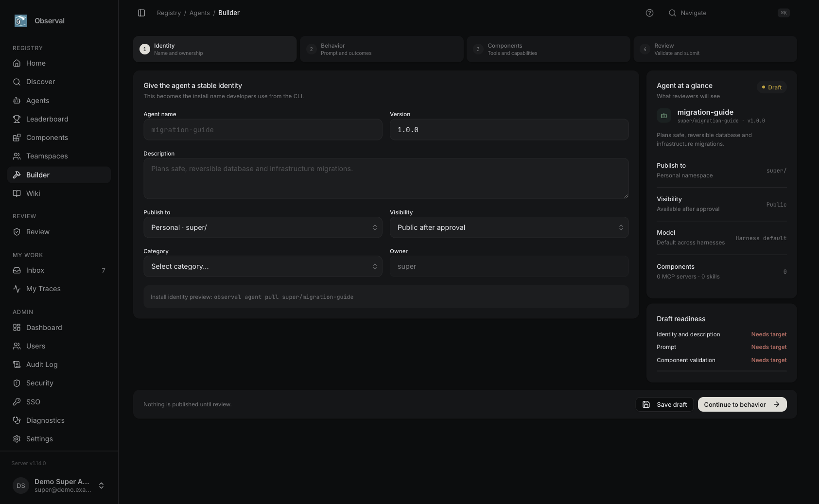Click the Observal logo icon
819x504 pixels.
(x=21, y=20)
